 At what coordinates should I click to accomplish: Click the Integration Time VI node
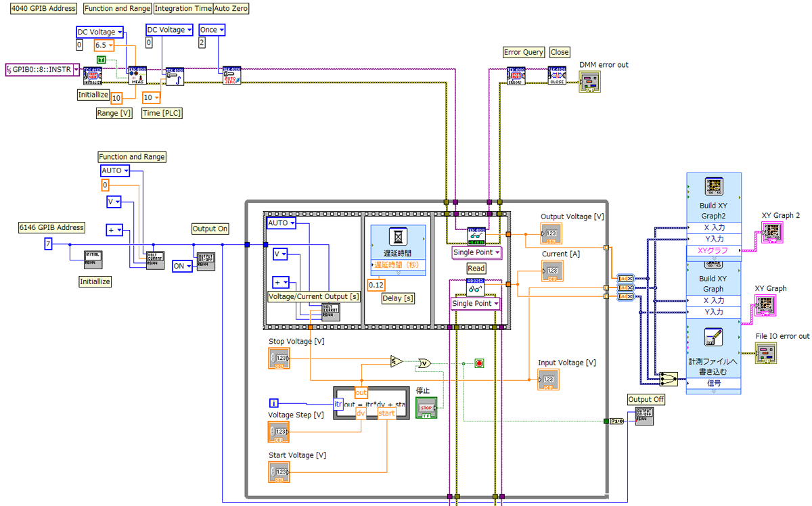pos(175,76)
